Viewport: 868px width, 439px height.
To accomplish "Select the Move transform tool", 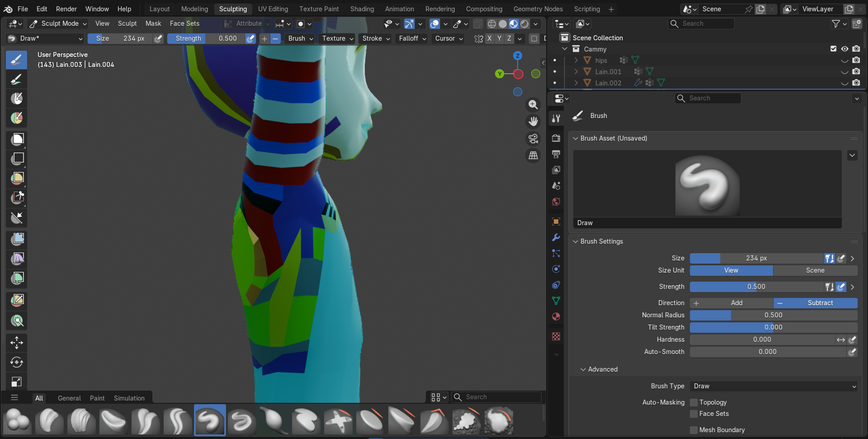I will tap(17, 343).
